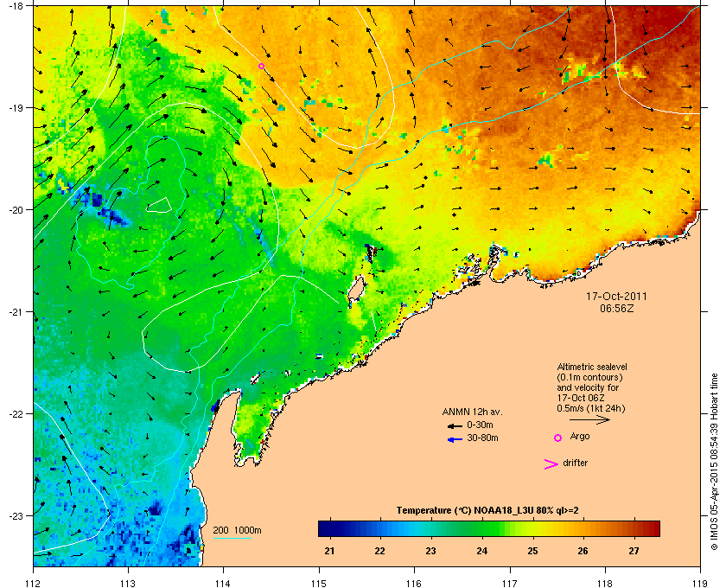Click the IMOS copyright timestamp text
This screenshot has width=726, height=588.
click(714, 463)
